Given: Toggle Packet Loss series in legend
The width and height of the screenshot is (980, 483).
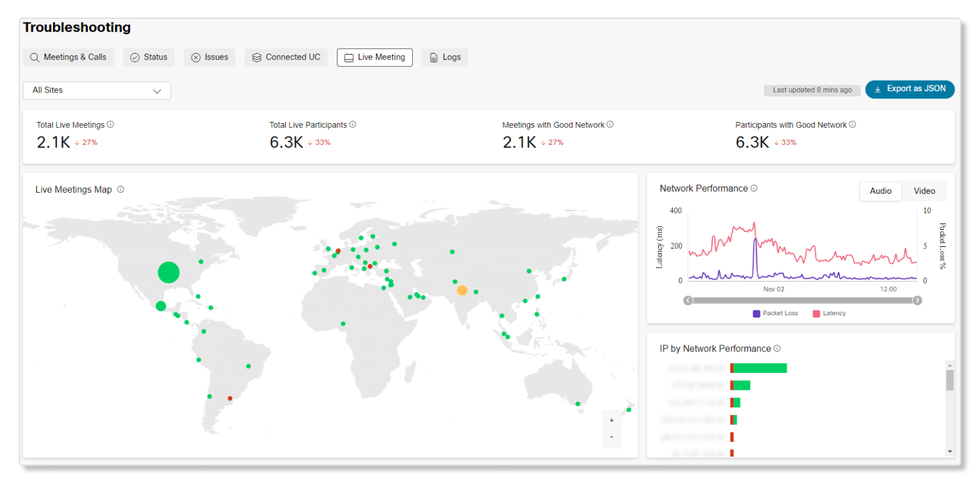Looking at the screenshot, I should [775, 313].
